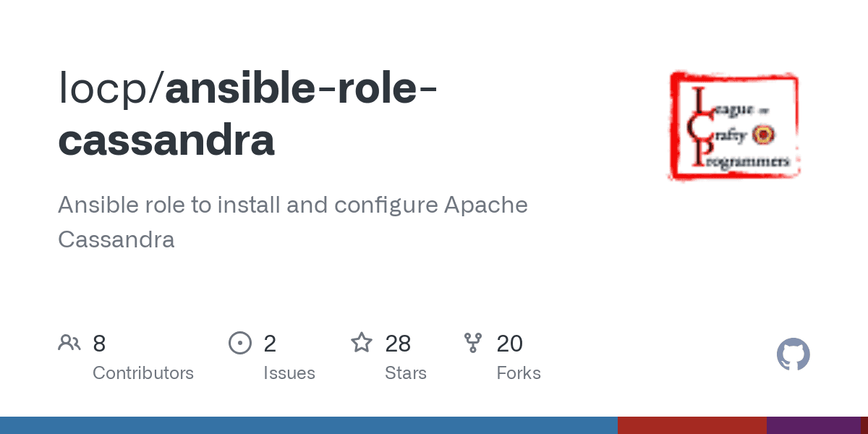Click the issue count number 2
Viewport: 868px width, 434px height.
[x=270, y=344]
